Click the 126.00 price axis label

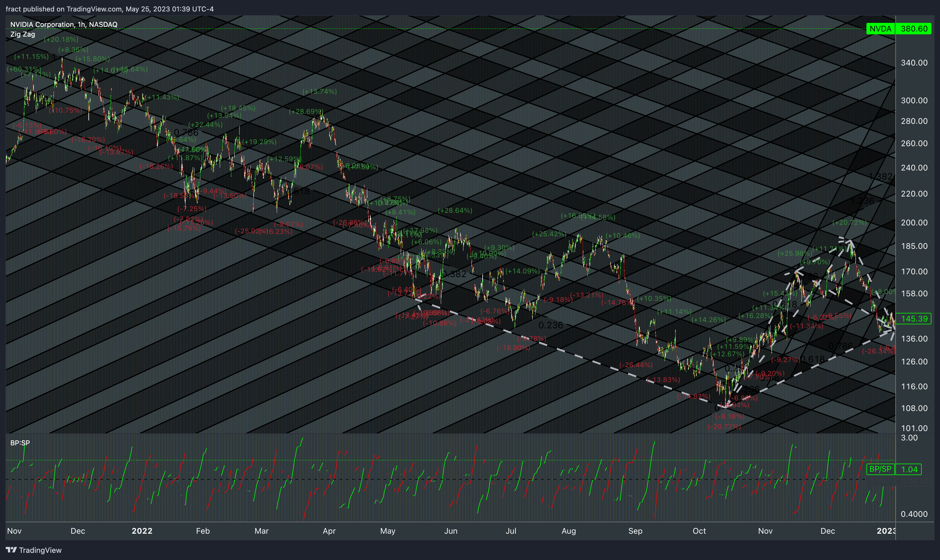(914, 362)
